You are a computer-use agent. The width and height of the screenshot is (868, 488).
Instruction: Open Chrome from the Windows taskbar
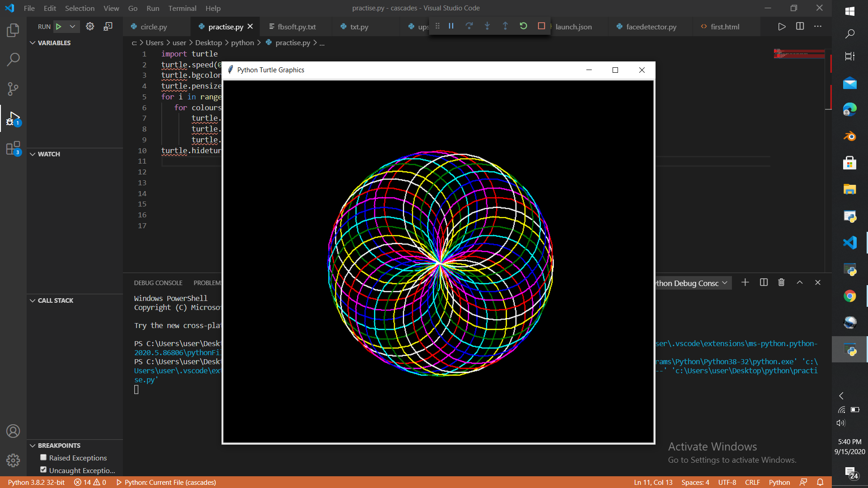pos(849,296)
